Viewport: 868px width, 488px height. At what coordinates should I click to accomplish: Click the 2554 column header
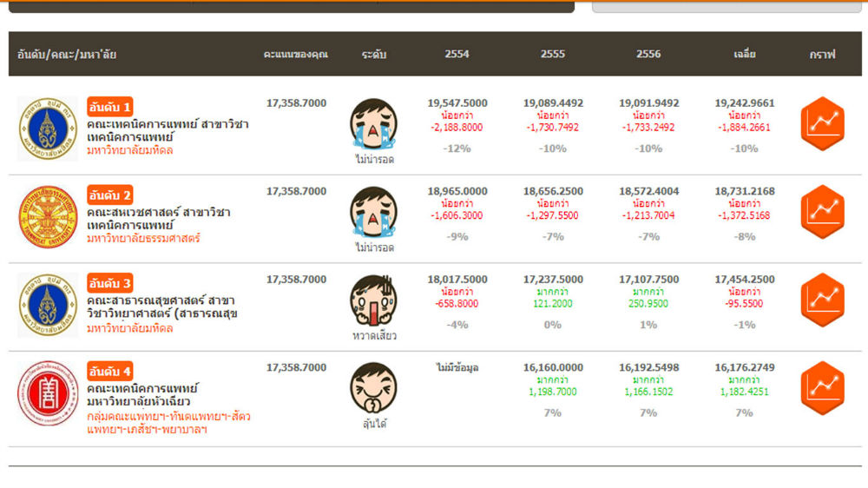click(x=457, y=54)
